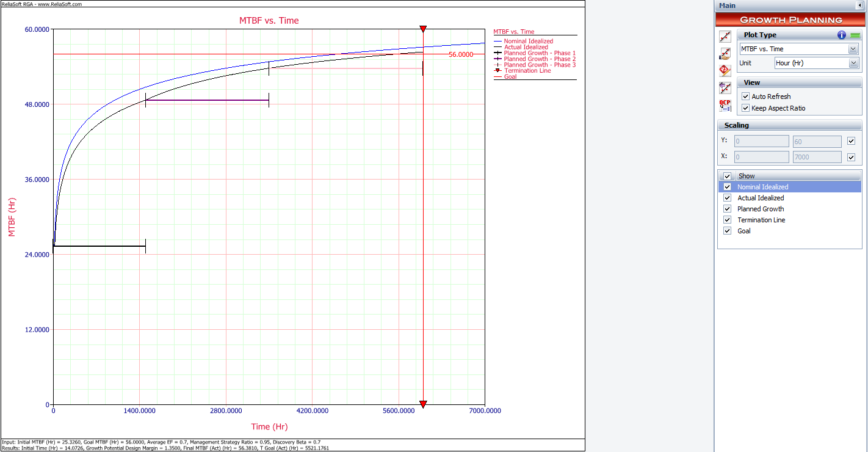Toggle the Auto Refresh checkbox
The width and height of the screenshot is (868, 452).
click(x=745, y=97)
